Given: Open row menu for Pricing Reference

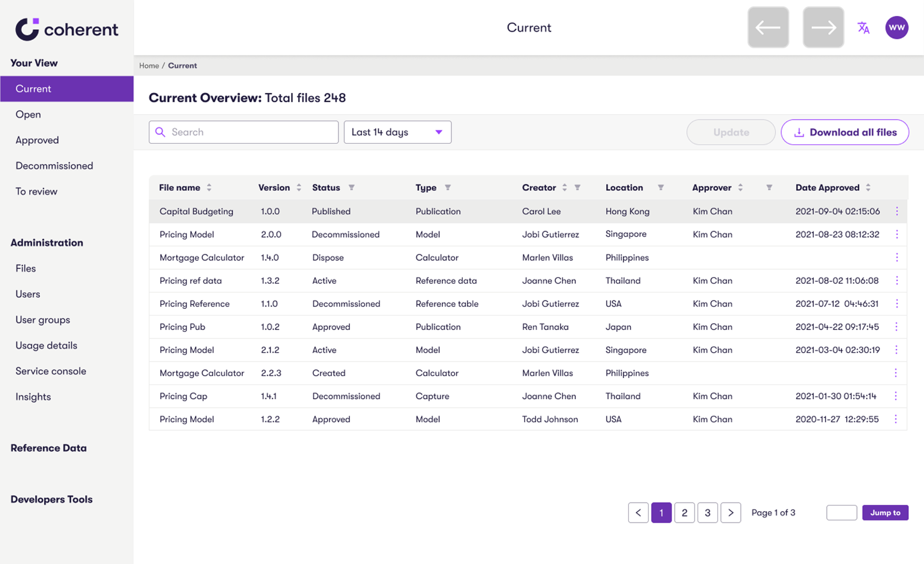Looking at the screenshot, I should click(897, 304).
